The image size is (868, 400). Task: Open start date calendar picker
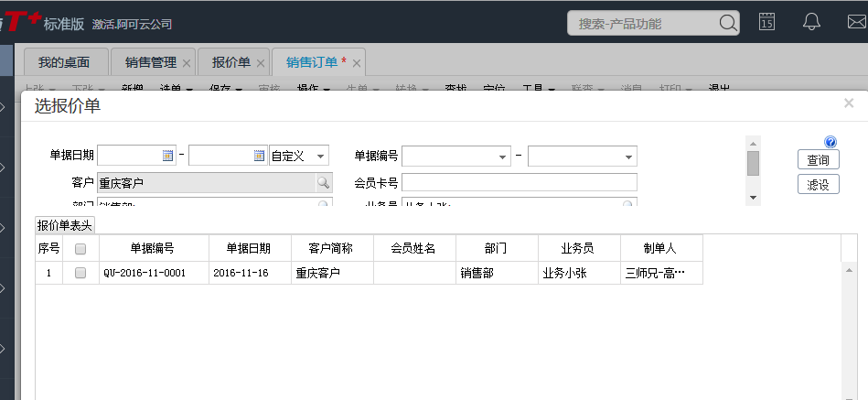[x=167, y=156]
